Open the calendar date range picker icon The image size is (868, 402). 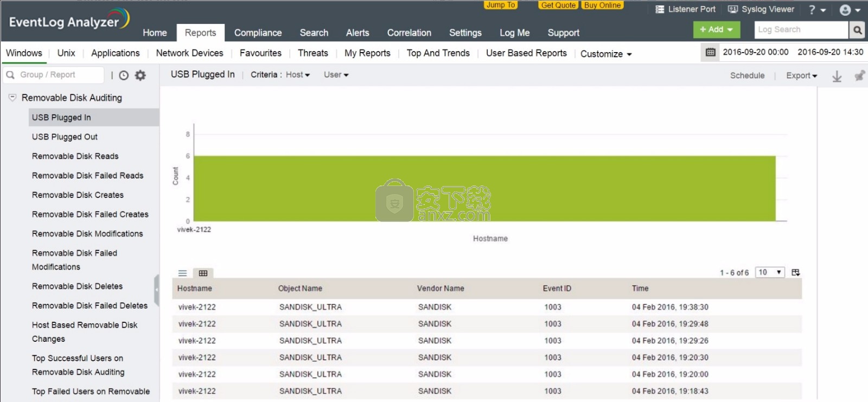point(710,52)
